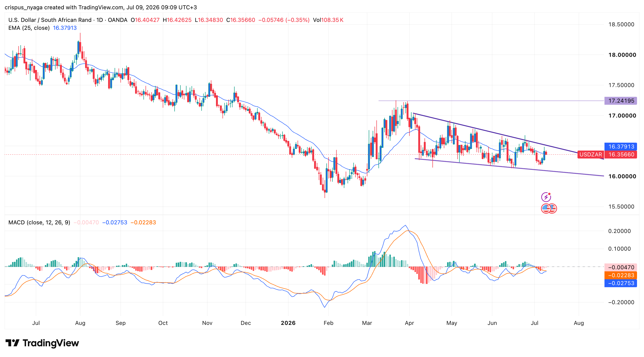Click the Vol 108.35K value
This screenshot has height=357, width=644.
coord(328,20)
